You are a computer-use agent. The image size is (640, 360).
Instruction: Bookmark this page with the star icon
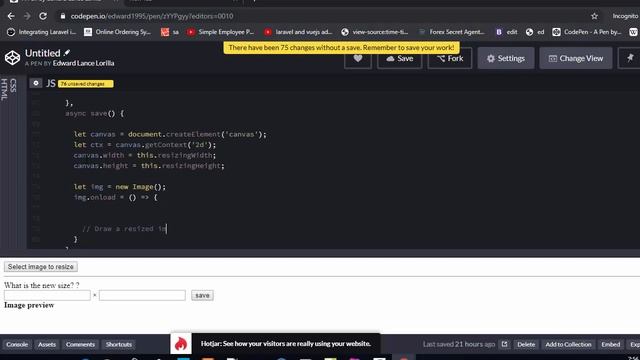[x=594, y=16]
